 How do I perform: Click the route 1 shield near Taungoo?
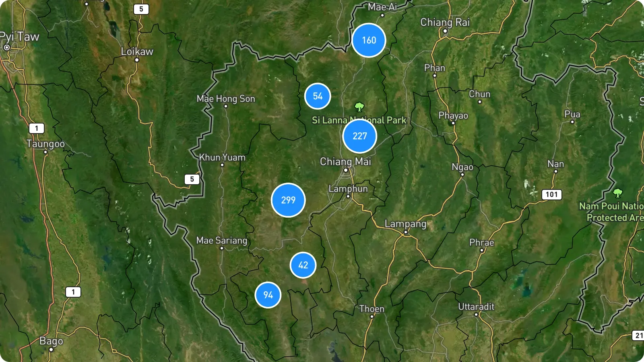[37, 128]
